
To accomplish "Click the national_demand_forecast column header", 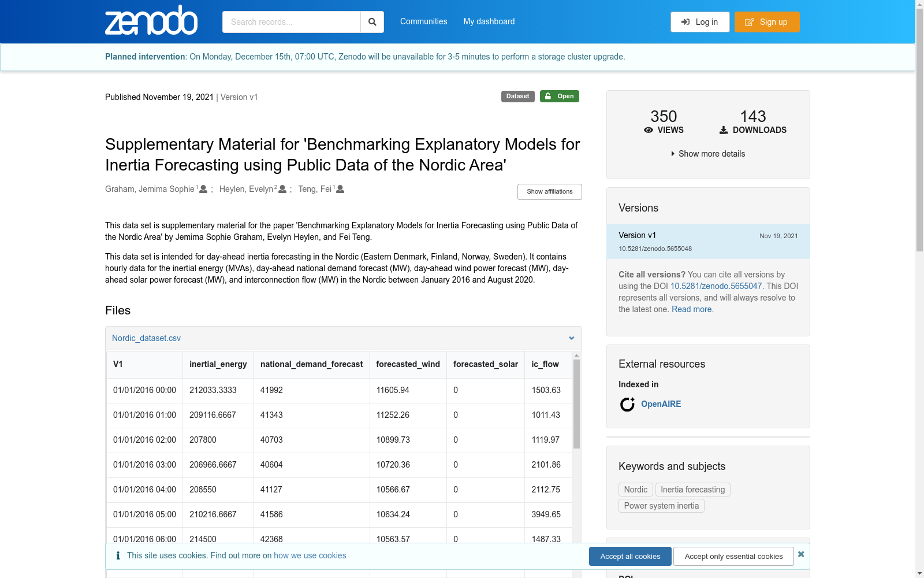I will [312, 364].
